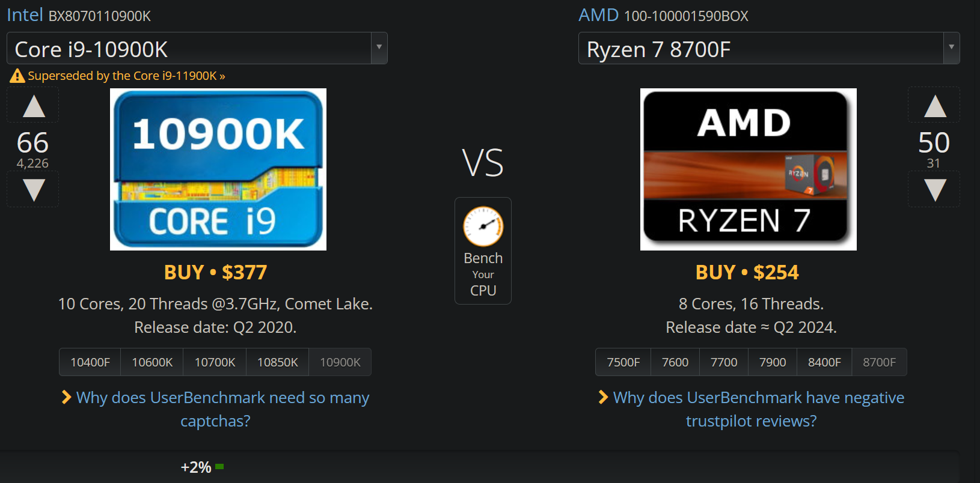Open the negative trustpilot reviews link
The height and width of the screenshot is (483, 980).
[758, 409]
